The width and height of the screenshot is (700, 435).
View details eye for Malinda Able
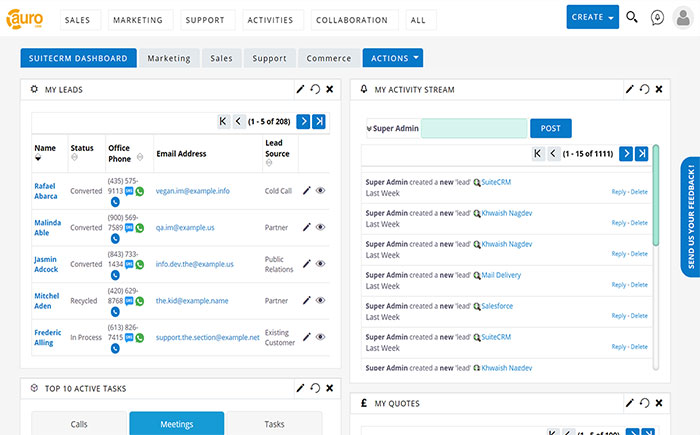[321, 227]
